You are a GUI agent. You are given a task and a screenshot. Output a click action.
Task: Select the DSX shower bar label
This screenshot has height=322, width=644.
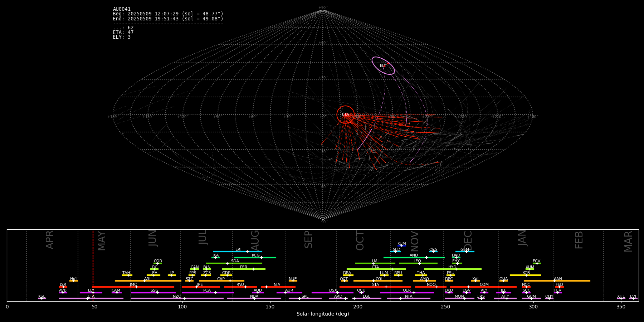333,291
